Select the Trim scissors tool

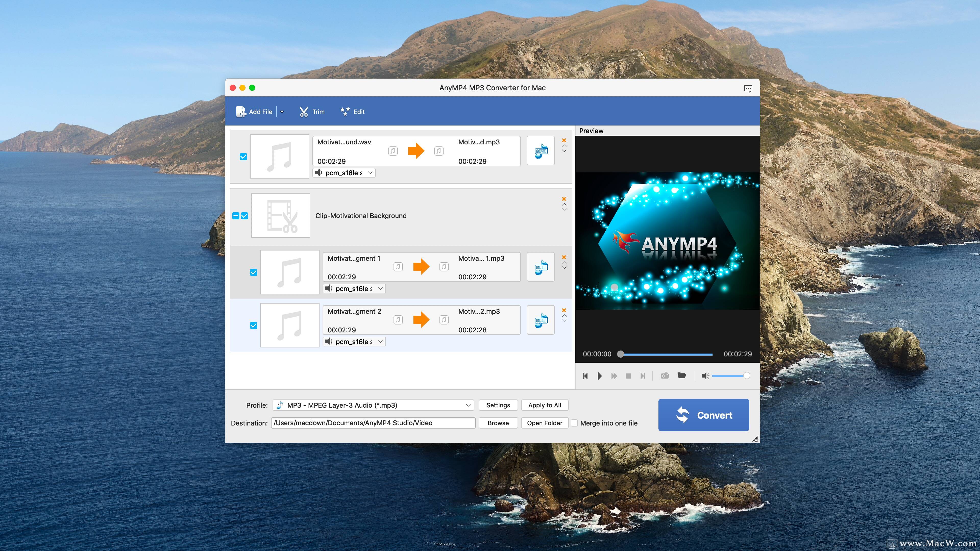[312, 112]
